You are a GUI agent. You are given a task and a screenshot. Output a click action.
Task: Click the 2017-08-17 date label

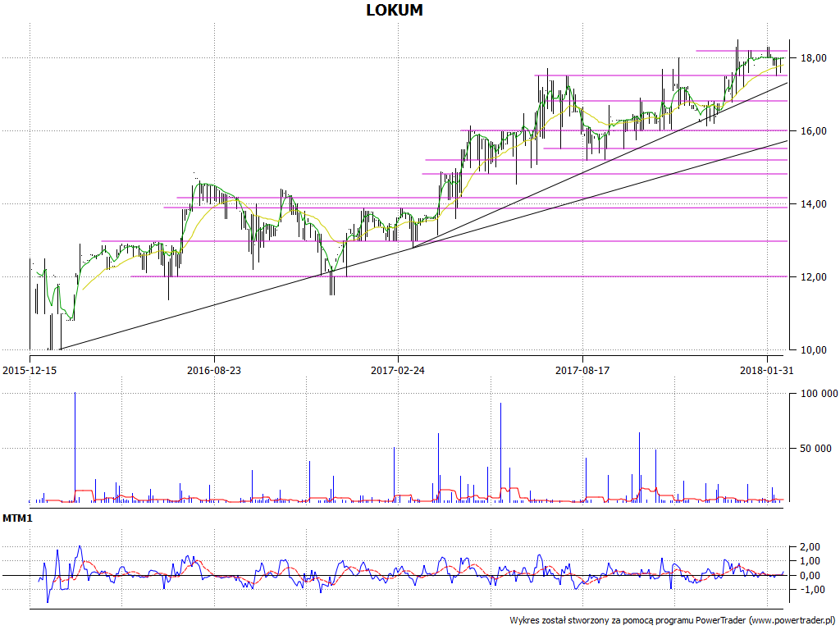click(582, 370)
